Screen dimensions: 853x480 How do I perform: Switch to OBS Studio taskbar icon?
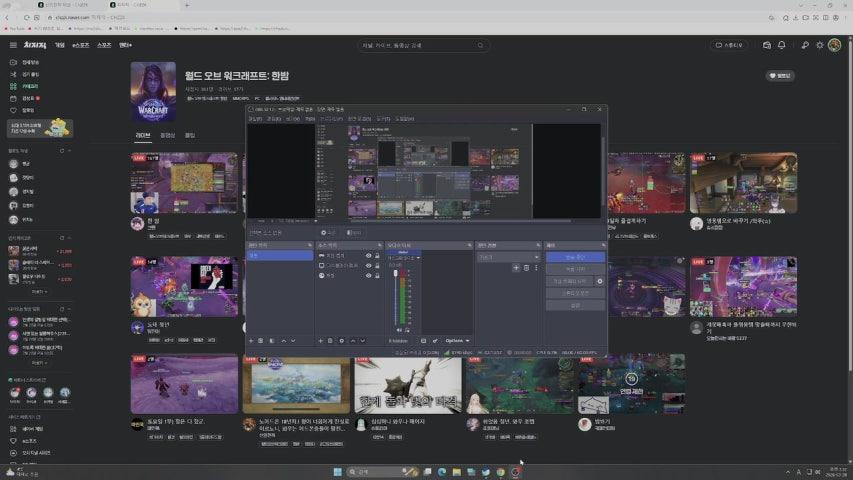click(x=515, y=472)
